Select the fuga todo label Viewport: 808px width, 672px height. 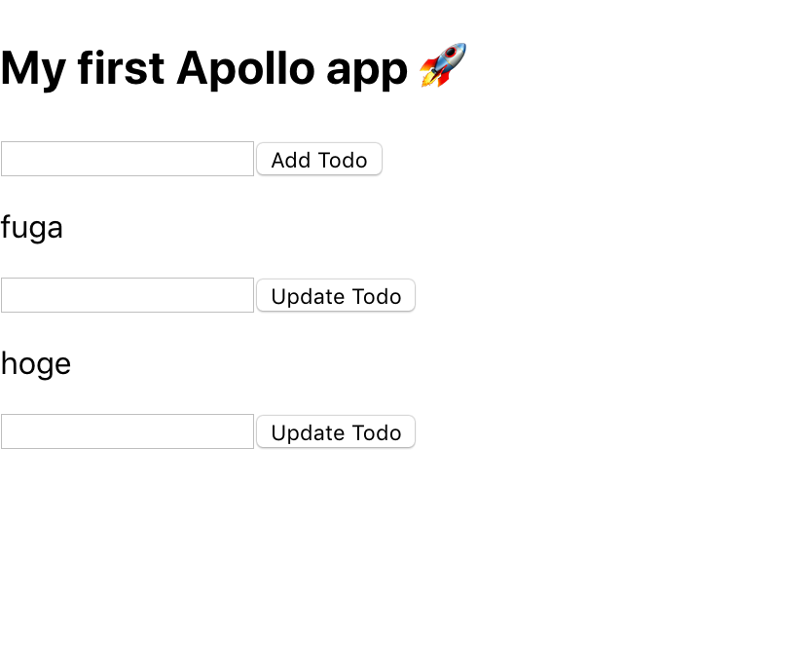(32, 227)
